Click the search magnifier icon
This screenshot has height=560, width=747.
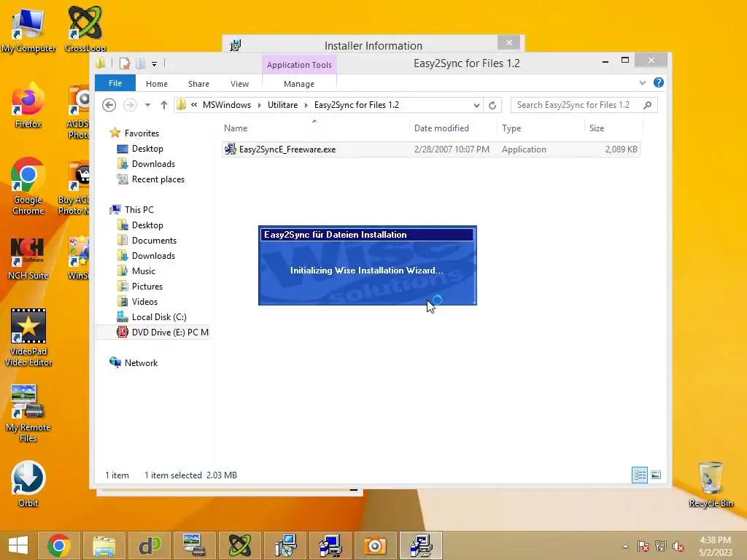647,105
